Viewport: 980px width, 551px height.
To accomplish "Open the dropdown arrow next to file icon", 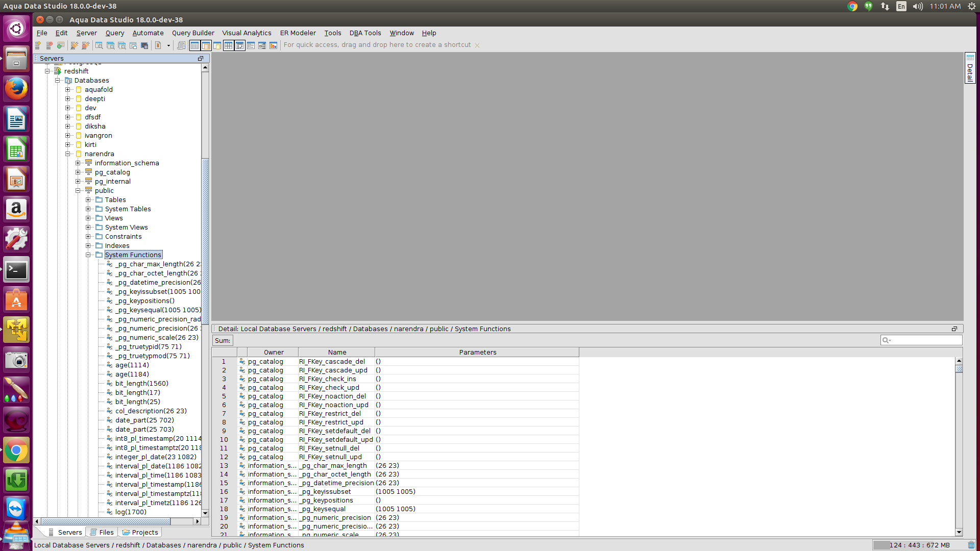I will pos(168,45).
